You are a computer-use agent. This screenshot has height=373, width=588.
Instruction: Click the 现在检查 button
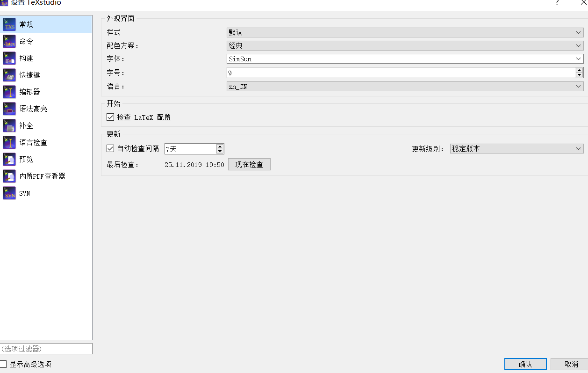coord(249,164)
